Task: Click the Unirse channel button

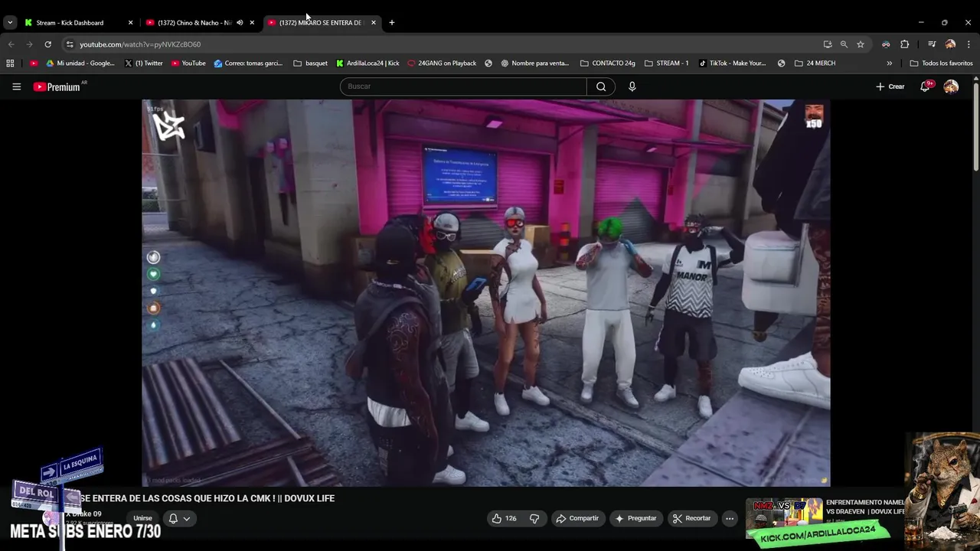Action: click(142, 518)
